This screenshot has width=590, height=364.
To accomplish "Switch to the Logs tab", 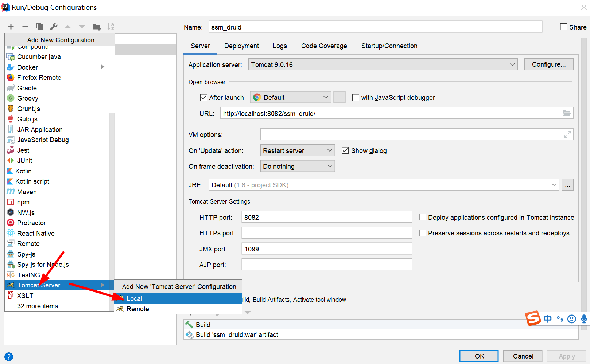I will 280,46.
